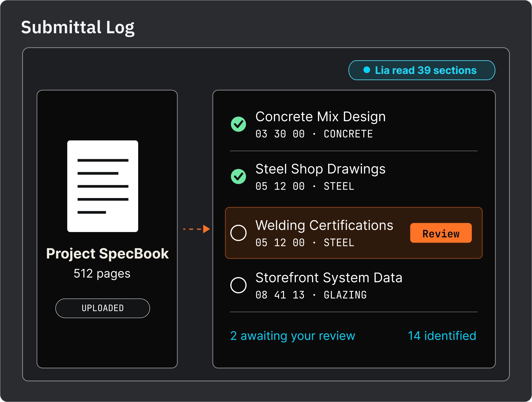Click the Project SpecBook document icon
This screenshot has width=532, height=402.
103,186
